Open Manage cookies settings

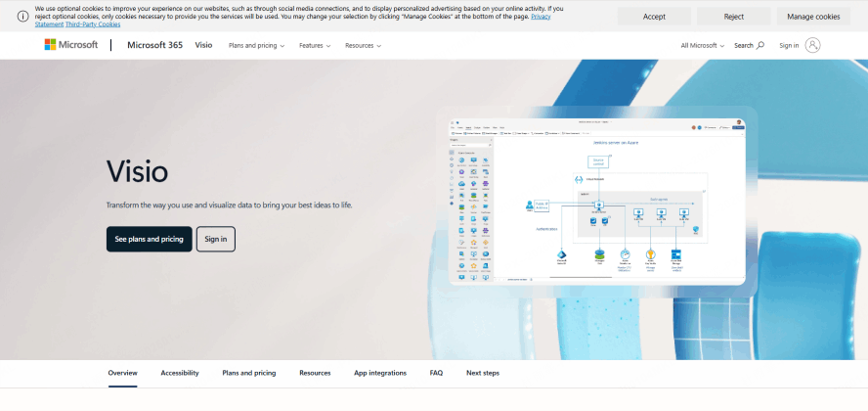pyautogui.click(x=813, y=17)
